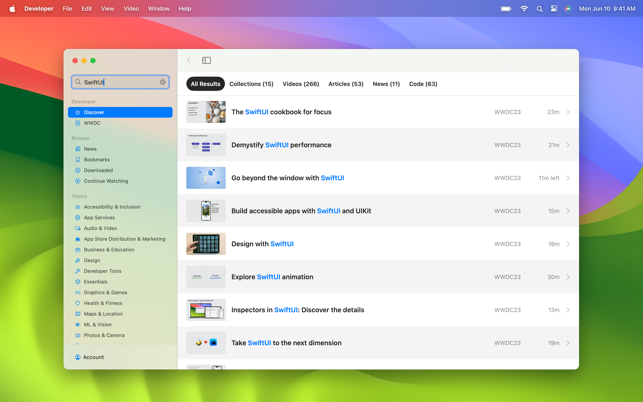Viewport: 643px width, 402px height.
Task: Click the Discover star icon
Action: tap(78, 112)
